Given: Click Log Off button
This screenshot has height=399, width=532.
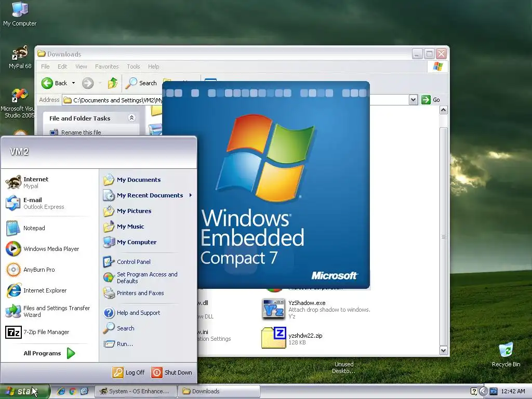Looking at the screenshot, I should click(129, 373).
